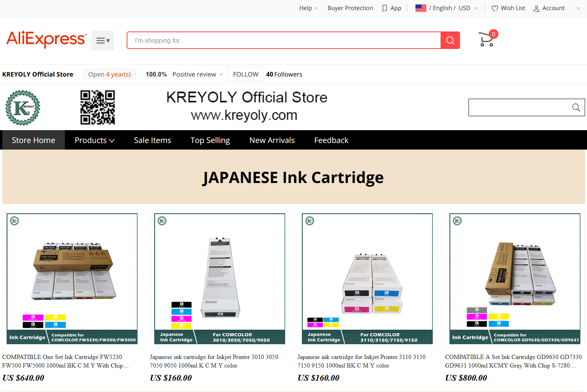Expand the Products dropdown in navigation
587x392 pixels.
pyautogui.click(x=94, y=140)
